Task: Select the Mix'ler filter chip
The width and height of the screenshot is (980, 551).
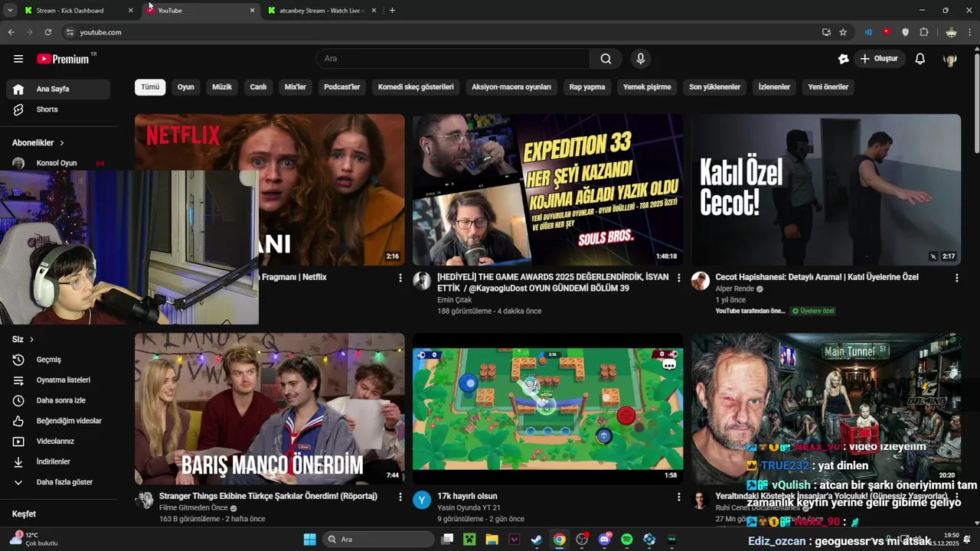Action: 296,87
